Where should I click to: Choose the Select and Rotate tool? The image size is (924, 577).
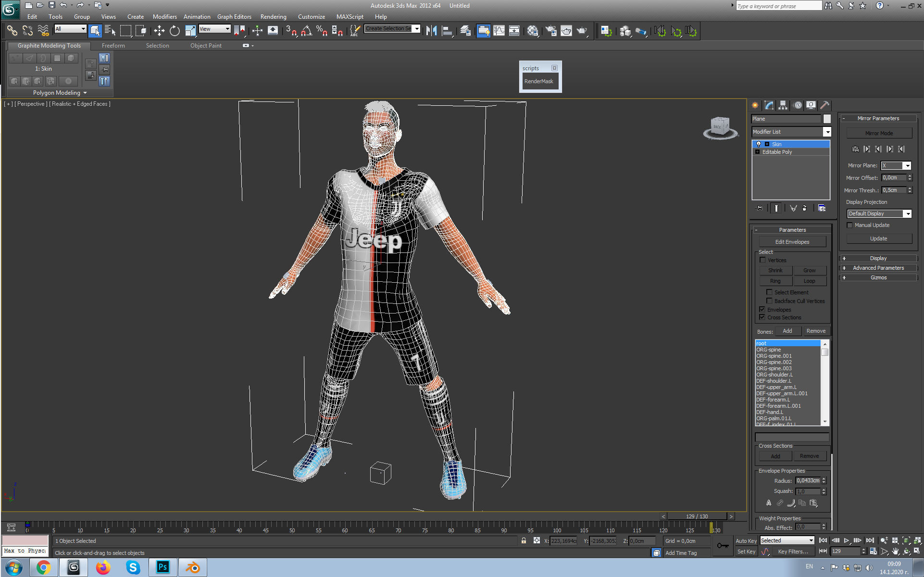tap(175, 31)
